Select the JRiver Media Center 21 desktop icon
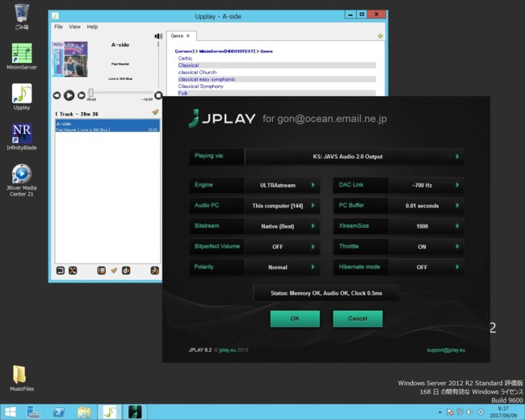The image size is (525, 420). coord(22,180)
